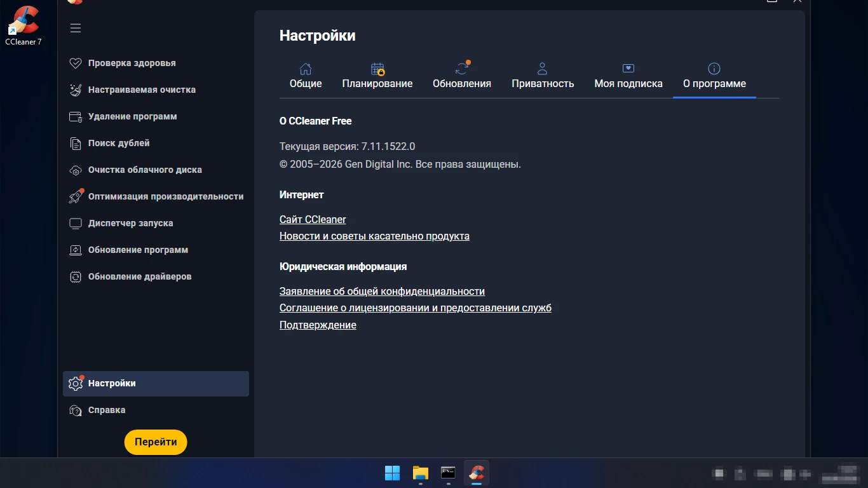This screenshot has width=868, height=488.
Task: Open the terminal from the taskbar
Action: click(x=449, y=473)
